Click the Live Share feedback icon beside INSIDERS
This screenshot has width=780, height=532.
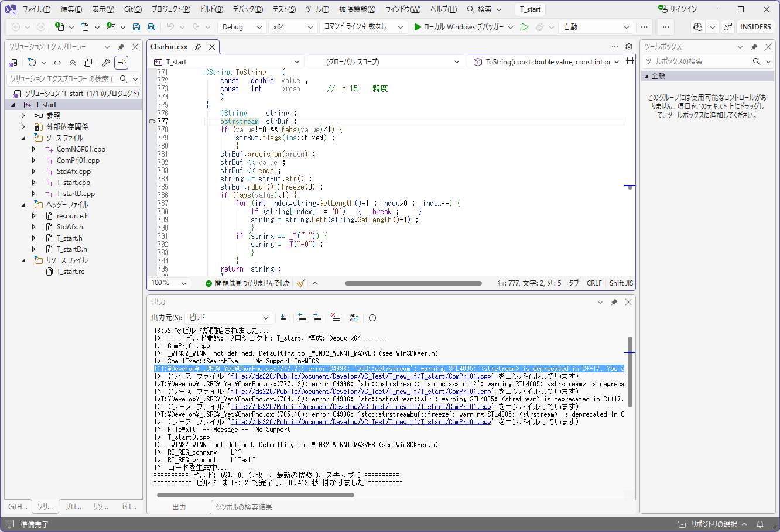[727, 27]
